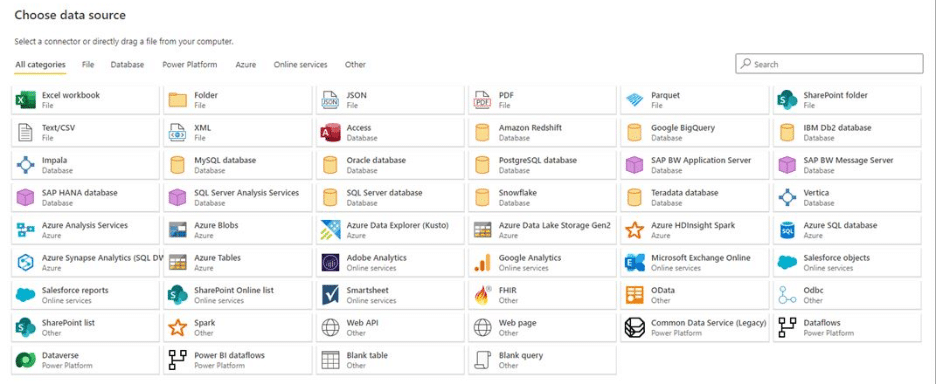This screenshot has width=936, height=384.
Task: Click the Azure HDInsight Spark star icon
Action: 634,230
